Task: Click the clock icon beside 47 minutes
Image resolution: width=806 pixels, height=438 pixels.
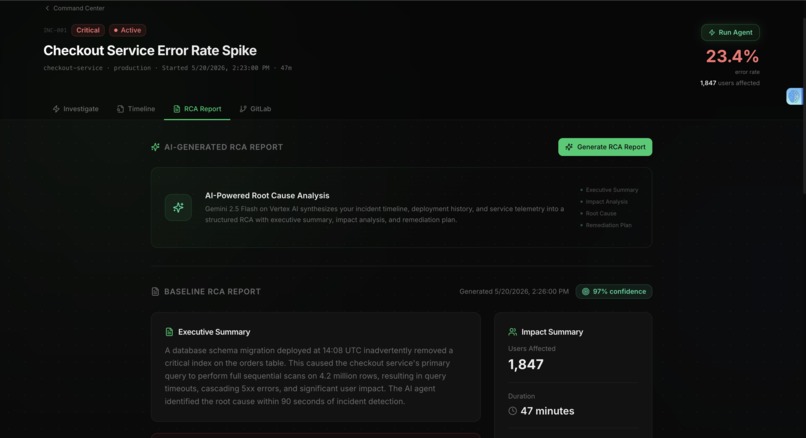Action: point(512,411)
